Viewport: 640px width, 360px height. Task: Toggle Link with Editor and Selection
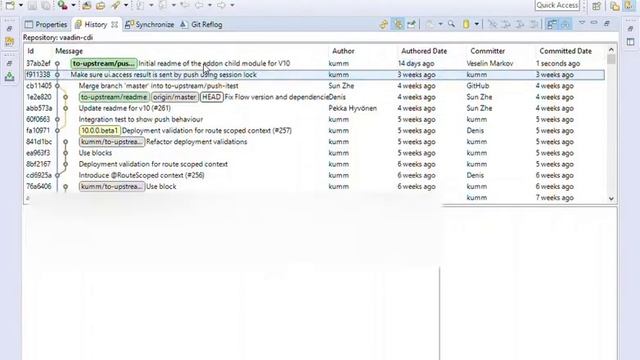tap(398, 24)
